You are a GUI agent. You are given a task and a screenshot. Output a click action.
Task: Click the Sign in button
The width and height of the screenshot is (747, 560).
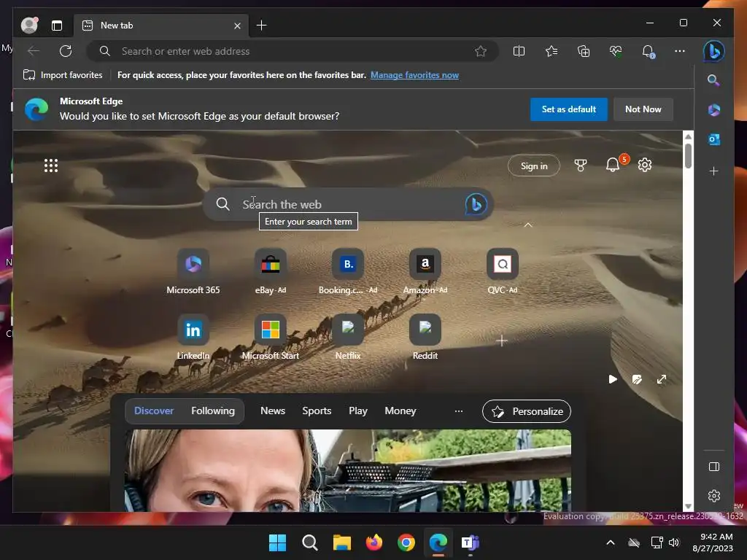(x=533, y=166)
